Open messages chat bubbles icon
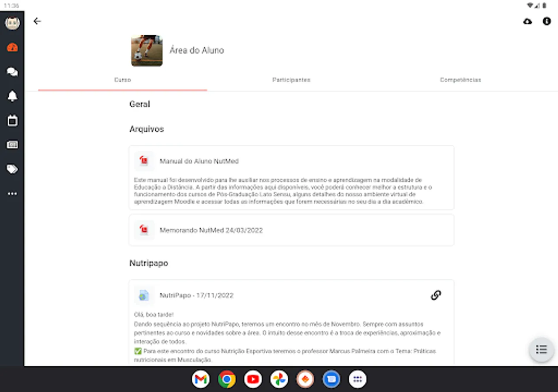 12,72
